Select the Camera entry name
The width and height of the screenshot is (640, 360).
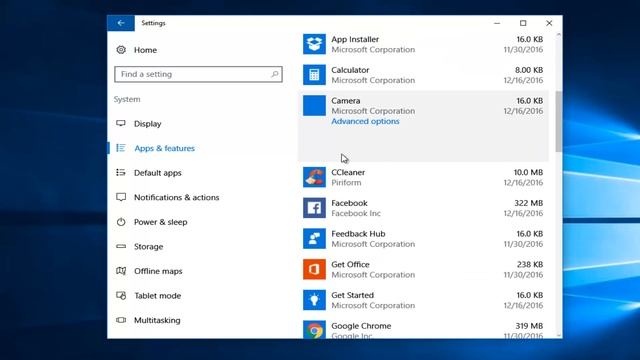(x=346, y=100)
